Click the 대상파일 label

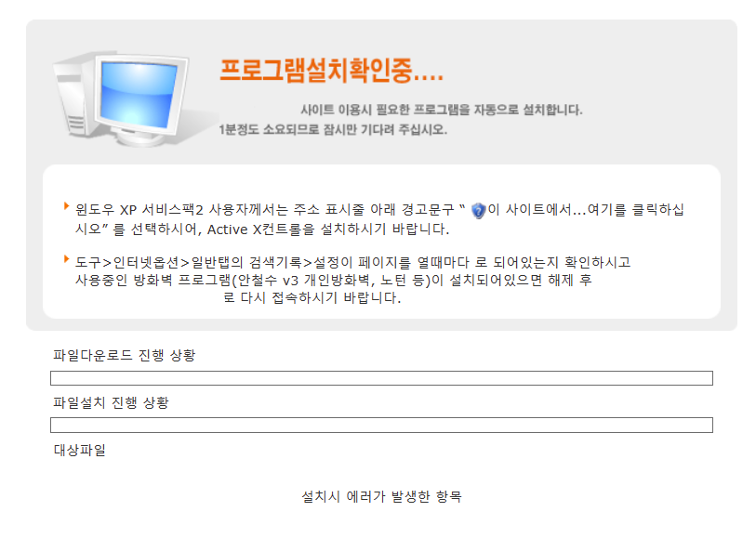pyautogui.click(x=80, y=450)
